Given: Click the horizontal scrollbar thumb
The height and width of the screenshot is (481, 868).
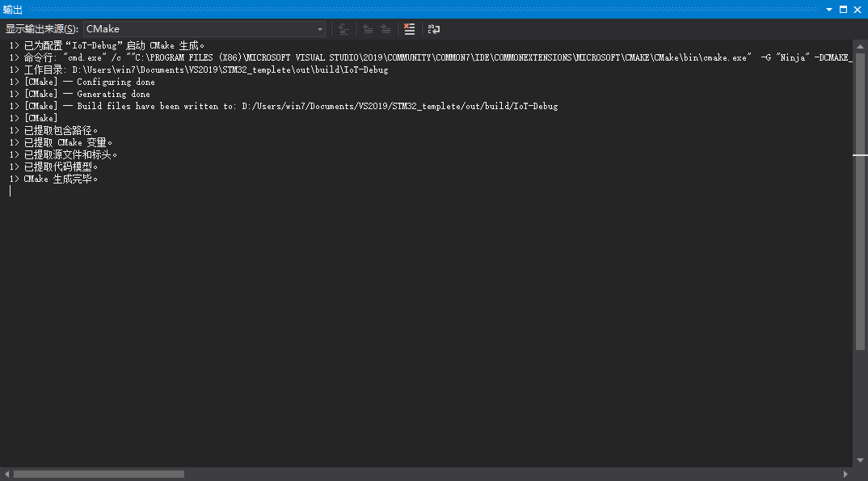Looking at the screenshot, I should point(99,475).
